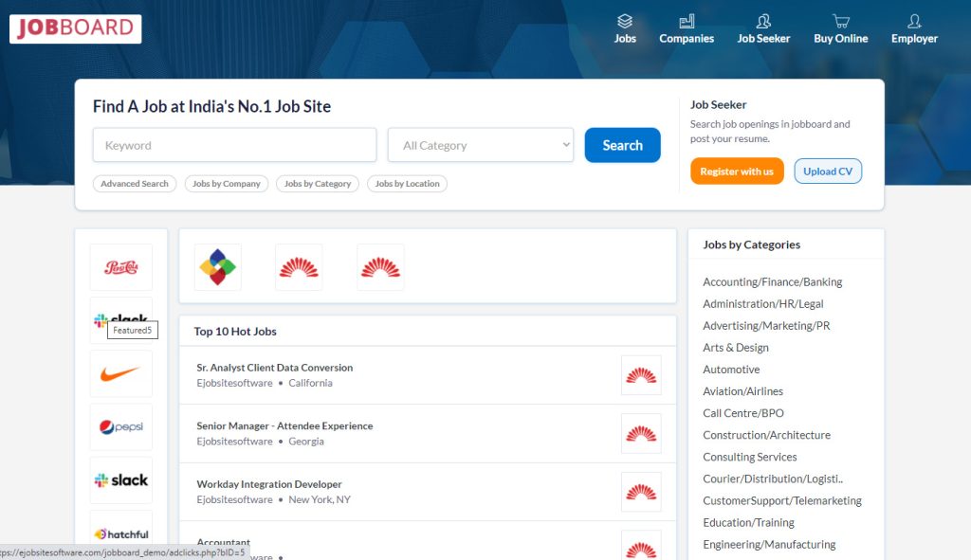Click Register with us
This screenshot has width=971, height=560.
point(737,172)
